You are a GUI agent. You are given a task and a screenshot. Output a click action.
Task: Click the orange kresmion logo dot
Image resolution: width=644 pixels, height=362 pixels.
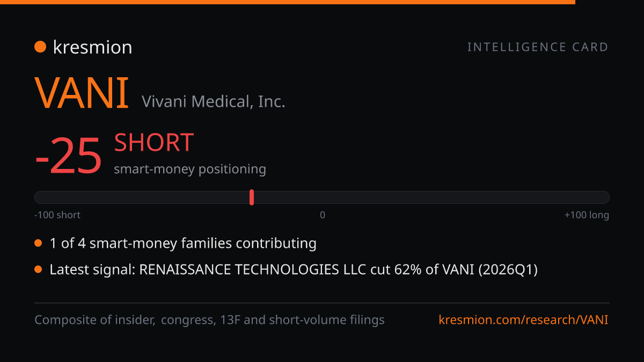pyautogui.click(x=40, y=47)
